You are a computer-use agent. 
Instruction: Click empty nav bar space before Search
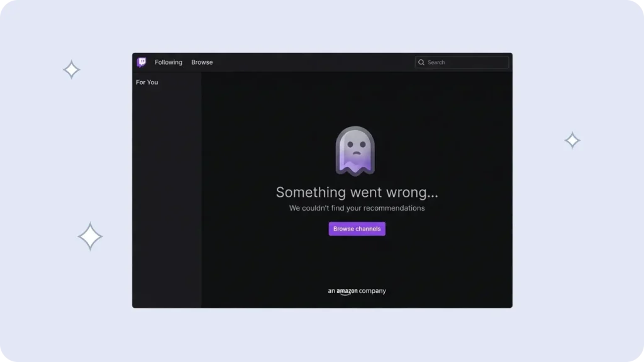coord(314,62)
